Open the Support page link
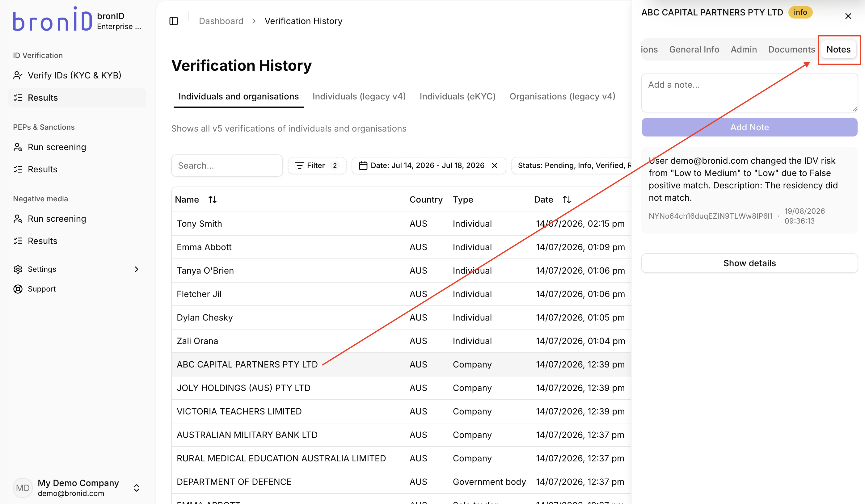 (x=77, y=289)
